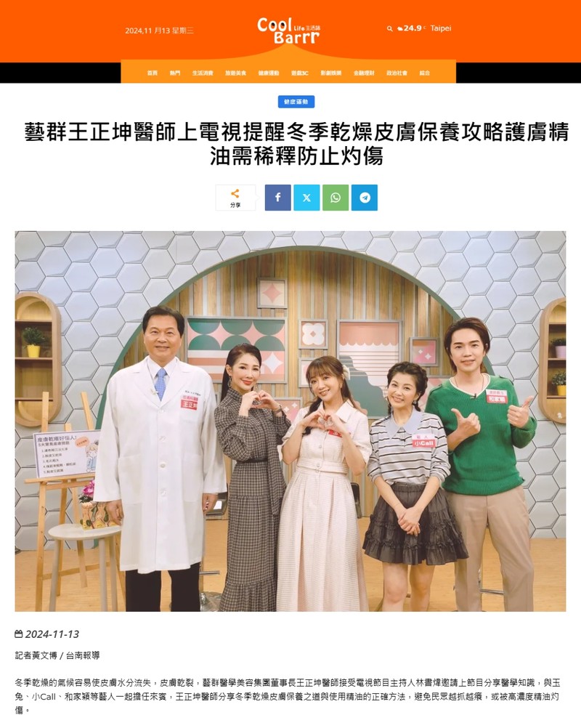The width and height of the screenshot is (581, 728).
Task: Open the 熱門 menu item
Action: click(x=175, y=73)
